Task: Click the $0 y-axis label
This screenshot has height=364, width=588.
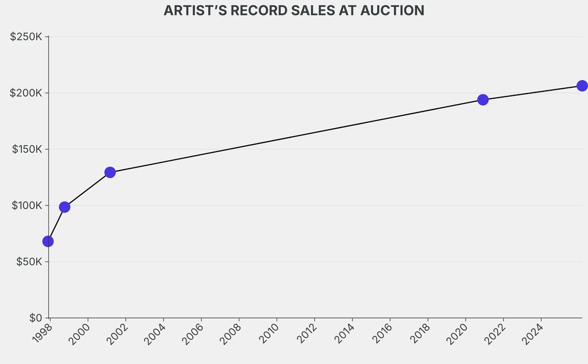Action: tap(34, 318)
